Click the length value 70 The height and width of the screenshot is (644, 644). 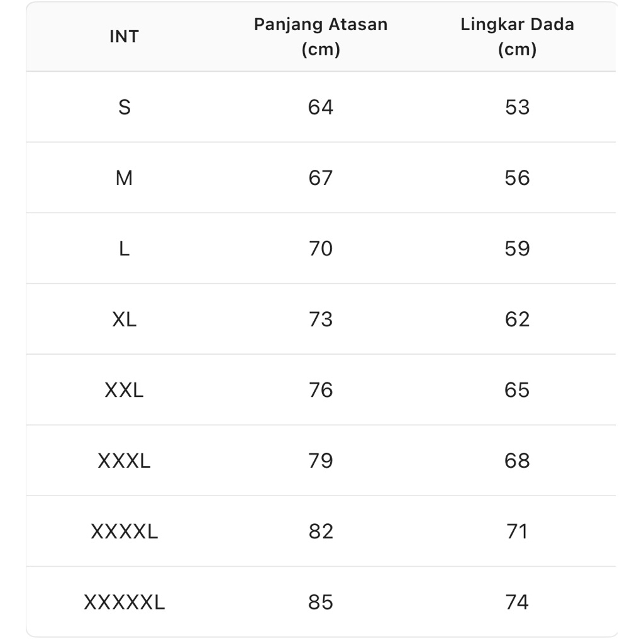click(x=321, y=249)
